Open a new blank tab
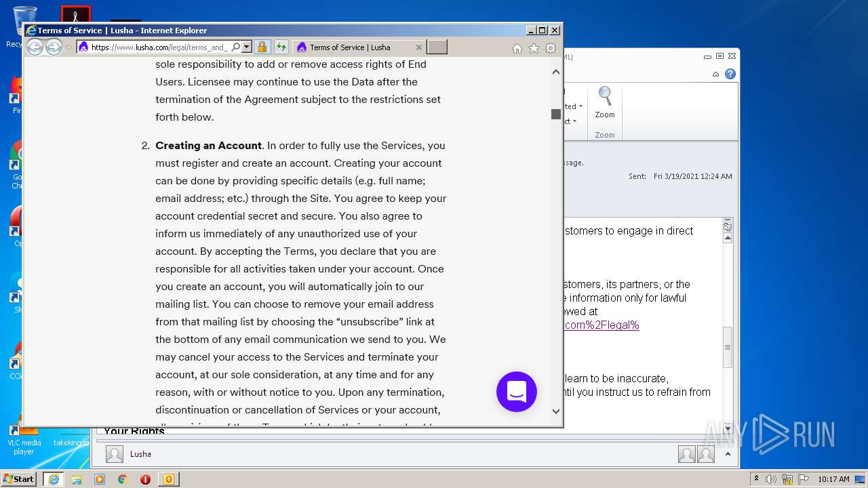 point(437,47)
